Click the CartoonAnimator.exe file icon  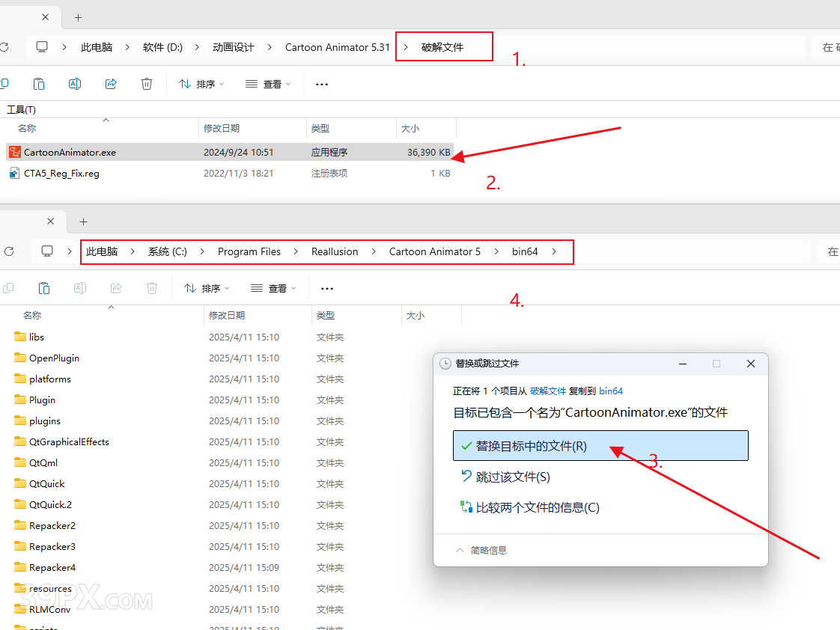tap(14, 152)
